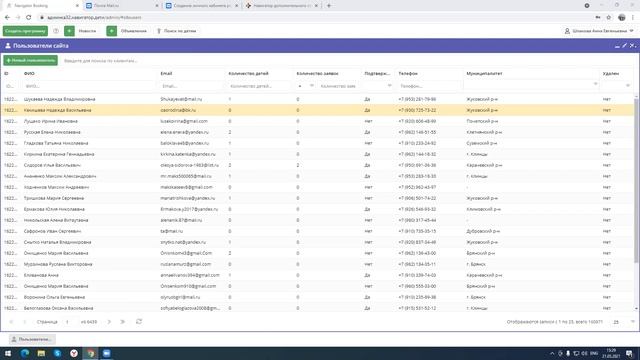Click the Пользователи taskbar tab at bottom

coord(32,339)
